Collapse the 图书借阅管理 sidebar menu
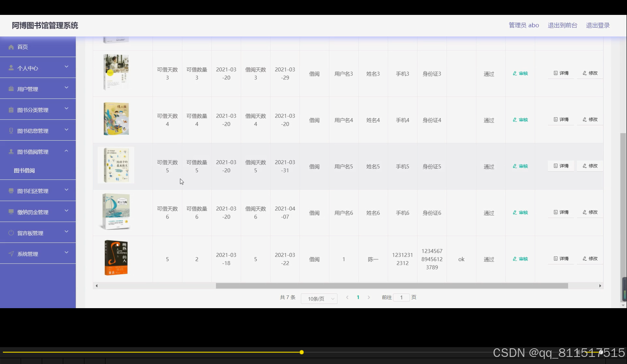Image resolution: width=627 pixels, height=364 pixels. (38, 151)
